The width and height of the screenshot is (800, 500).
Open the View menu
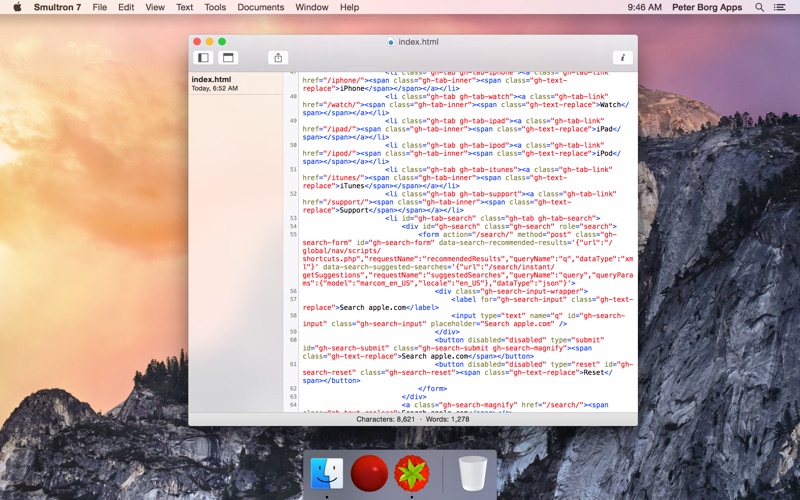pos(155,7)
